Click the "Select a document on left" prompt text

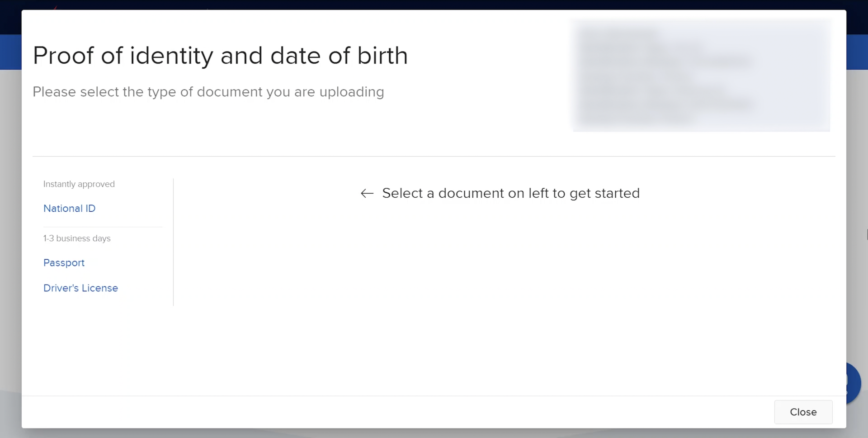(x=510, y=194)
